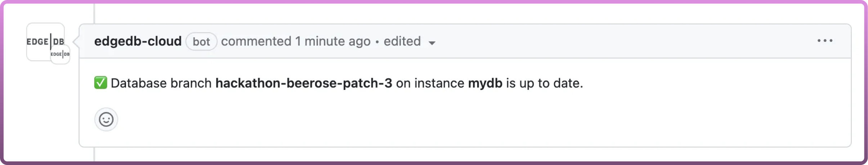Viewport: 868px width, 165px height.
Task: Click the comment bubble pointer beside the avatar
Action: click(76, 42)
